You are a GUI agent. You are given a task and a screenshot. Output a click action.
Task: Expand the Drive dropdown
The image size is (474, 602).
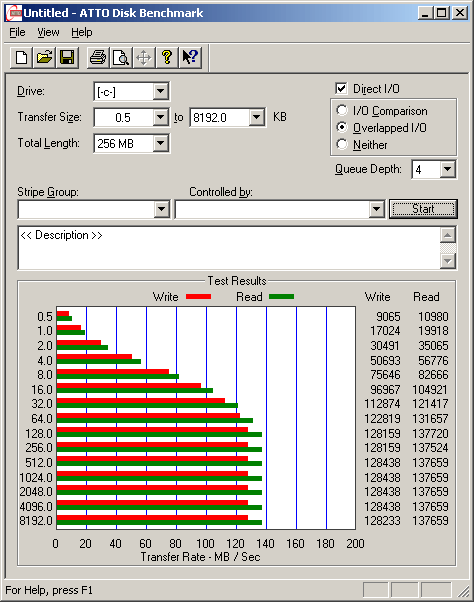click(160, 92)
